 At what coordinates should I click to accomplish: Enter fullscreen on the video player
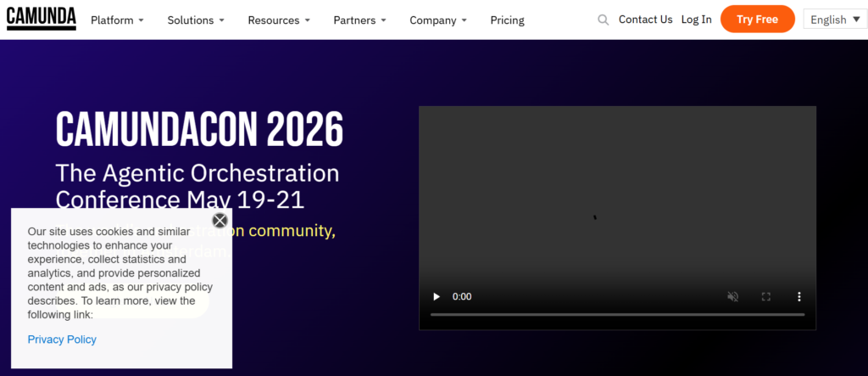(765, 296)
